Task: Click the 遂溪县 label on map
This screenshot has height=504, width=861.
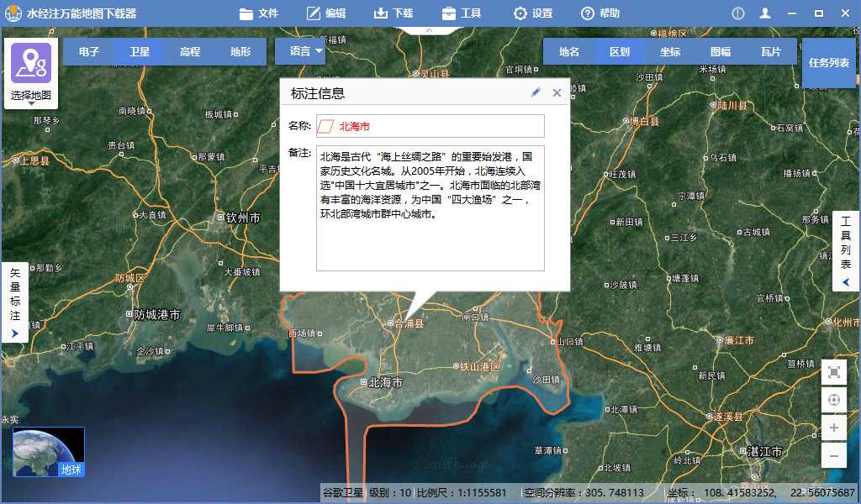Action: click(x=728, y=417)
